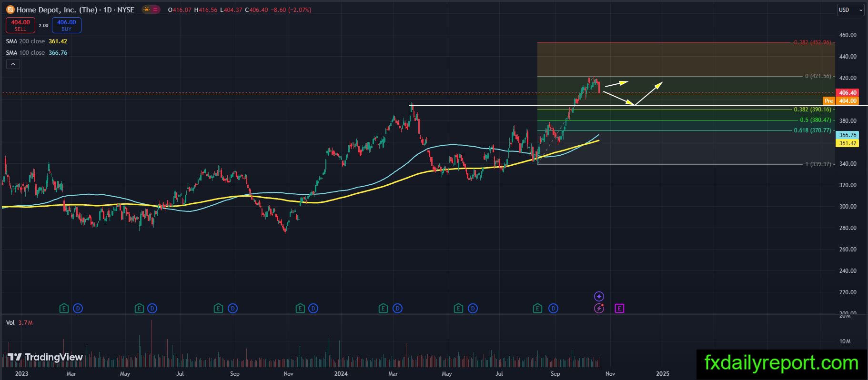Click the purple four-point star circle icon
Image resolution: width=868 pixels, height=380 pixels.
(x=599, y=296)
